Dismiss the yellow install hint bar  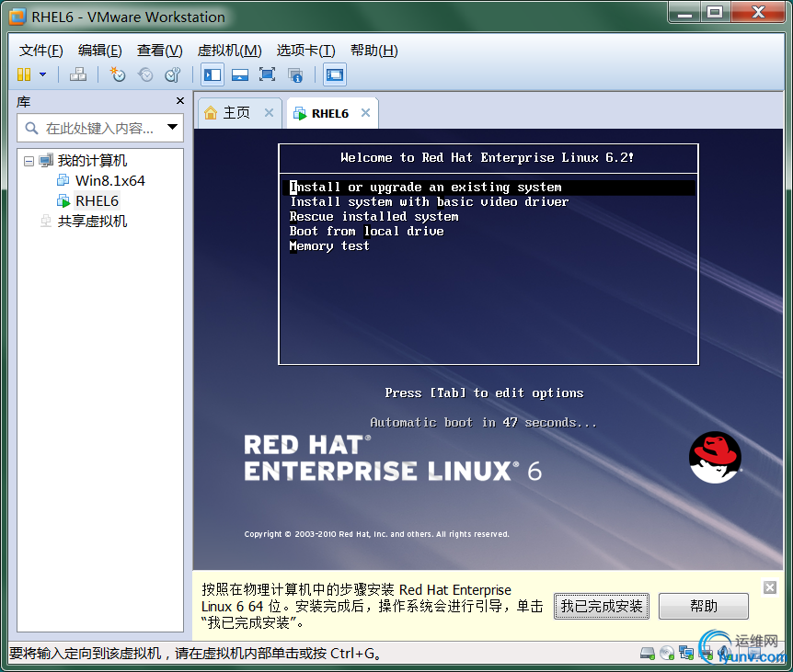770,587
